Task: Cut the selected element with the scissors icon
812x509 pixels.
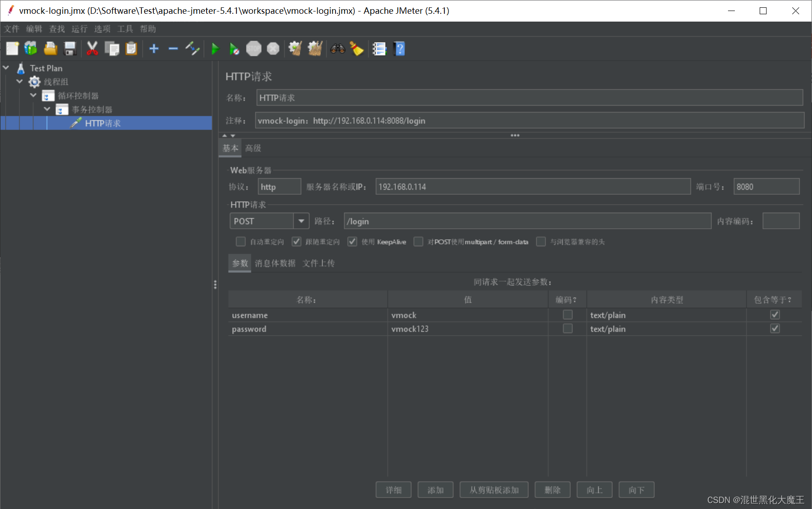Action: [x=92, y=48]
